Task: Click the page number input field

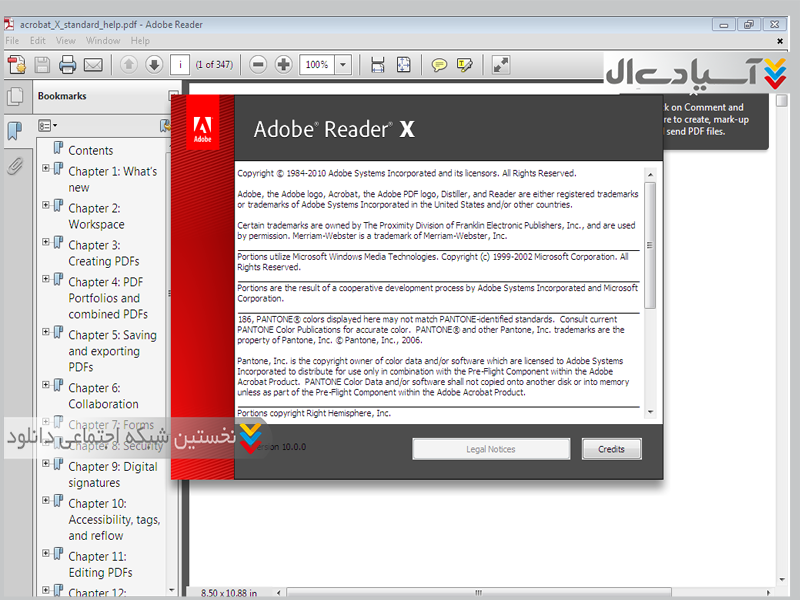Action: (x=180, y=65)
